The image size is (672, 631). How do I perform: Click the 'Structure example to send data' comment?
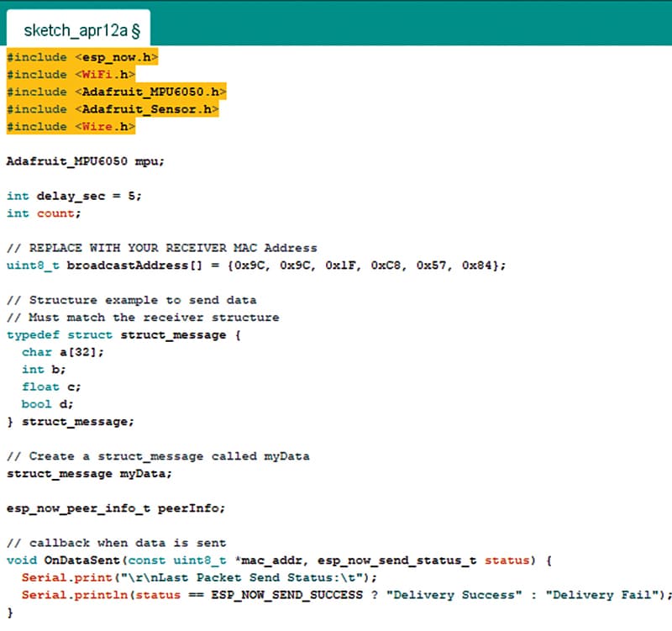point(131,300)
